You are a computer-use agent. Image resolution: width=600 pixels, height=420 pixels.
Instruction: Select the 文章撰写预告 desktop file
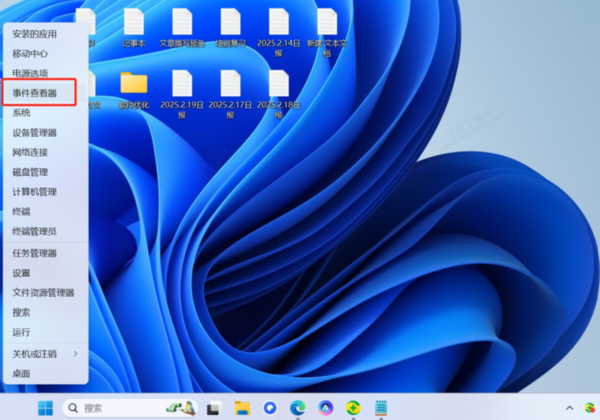click(182, 29)
